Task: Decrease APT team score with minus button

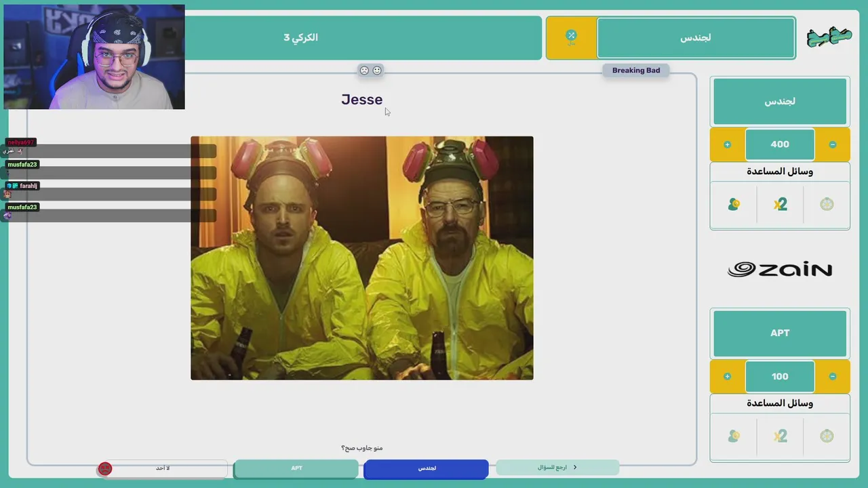Action: (833, 376)
